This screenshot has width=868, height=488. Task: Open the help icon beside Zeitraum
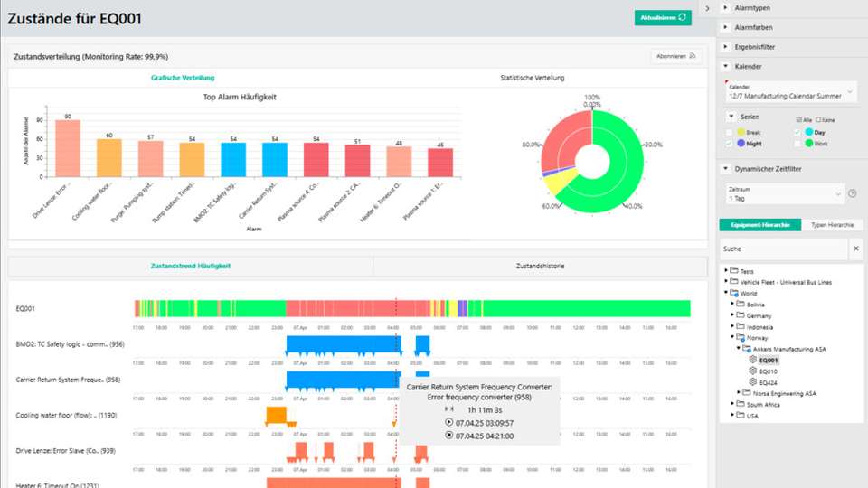pos(853,193)
